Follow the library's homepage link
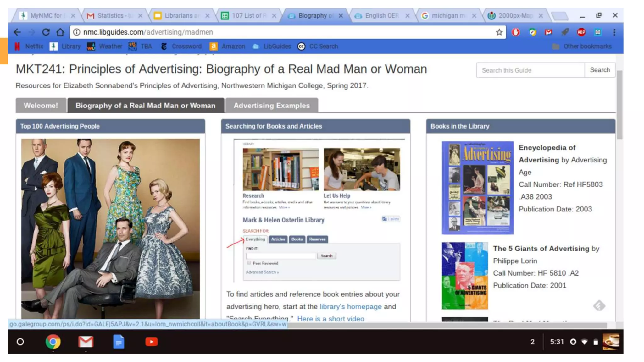 click(x=350, y=306)
